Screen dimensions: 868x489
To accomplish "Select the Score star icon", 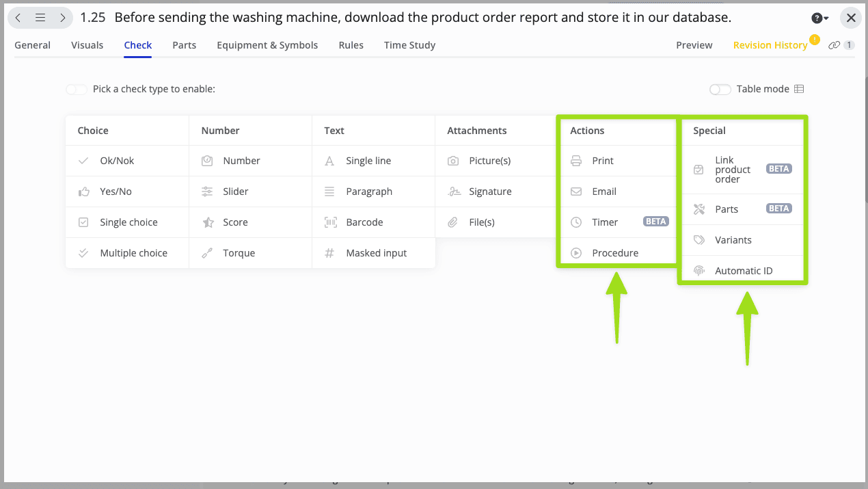I will [207, 222].
